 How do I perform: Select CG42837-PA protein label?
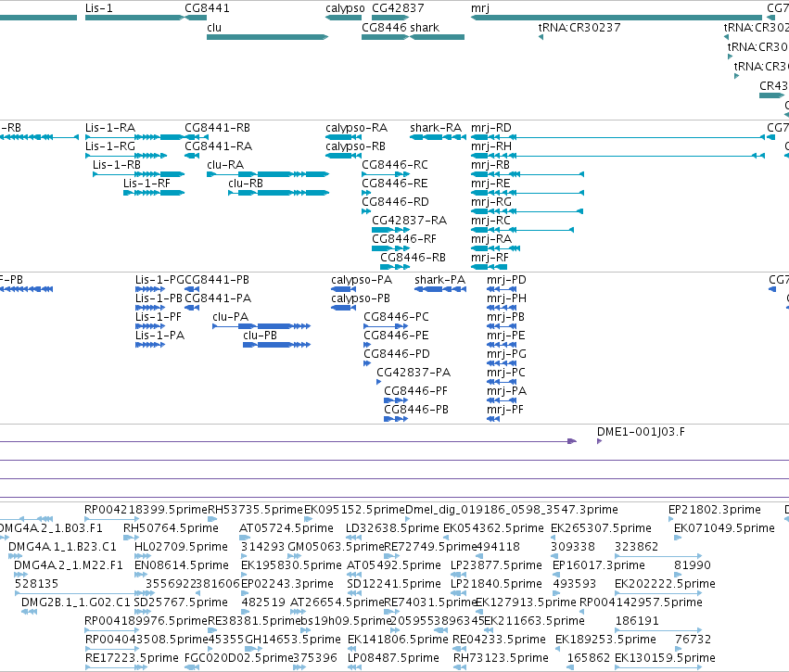pyautogui.click(x=414, y=373)
